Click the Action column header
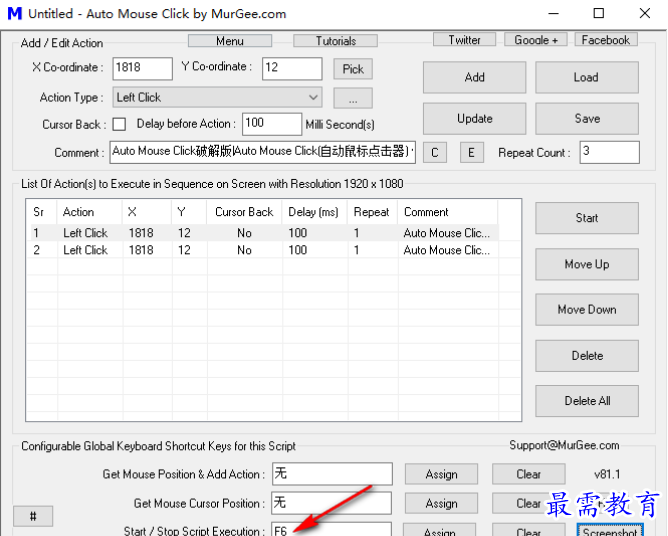 click(89, 212)
